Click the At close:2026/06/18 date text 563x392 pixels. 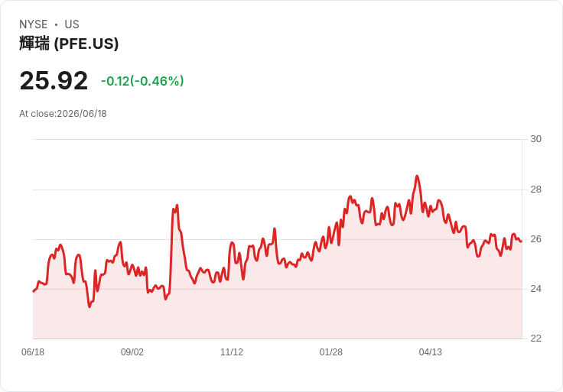pyautogui.click(x=63, y=114)
